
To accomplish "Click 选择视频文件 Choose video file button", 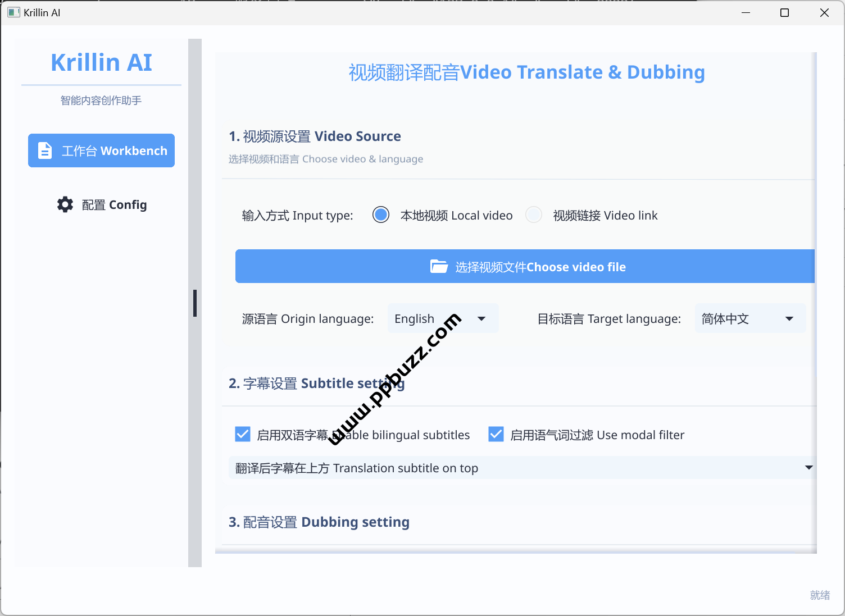I will point(525,266).
